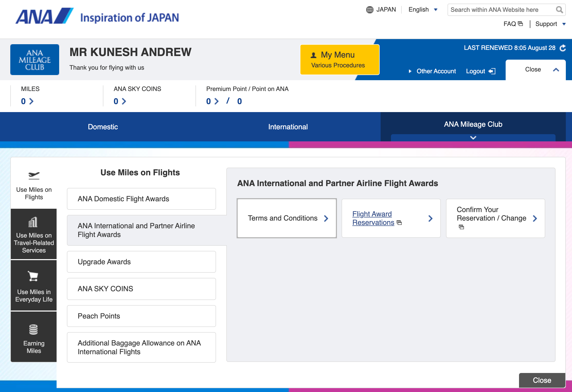Select the Earning Miles section
This screenshot has height=392, width=572.
(34, 337)
